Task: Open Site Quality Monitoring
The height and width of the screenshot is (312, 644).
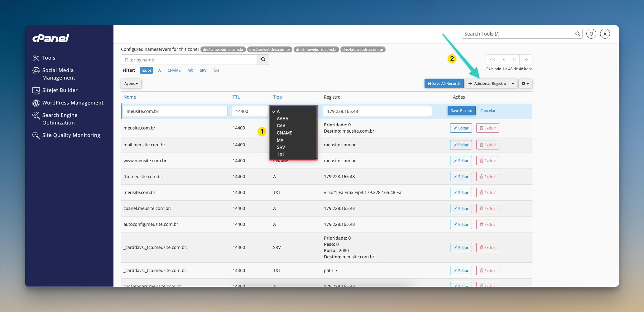Action: [x=71, y=135]
